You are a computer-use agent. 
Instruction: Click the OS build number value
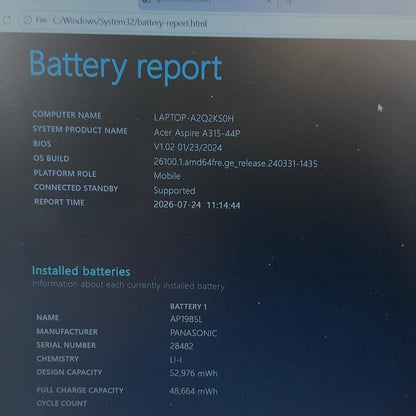[x=235, y=163]
